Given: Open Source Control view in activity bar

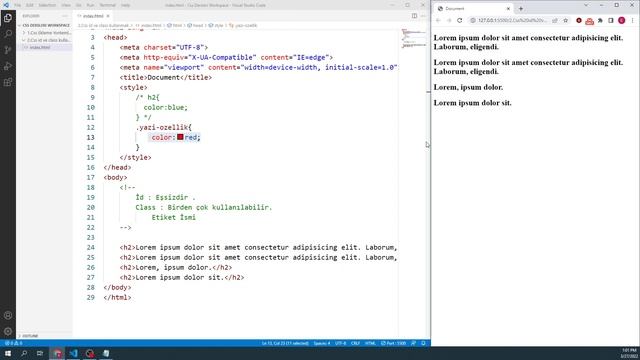Looking at the screenshot, I should coord(8,50).
